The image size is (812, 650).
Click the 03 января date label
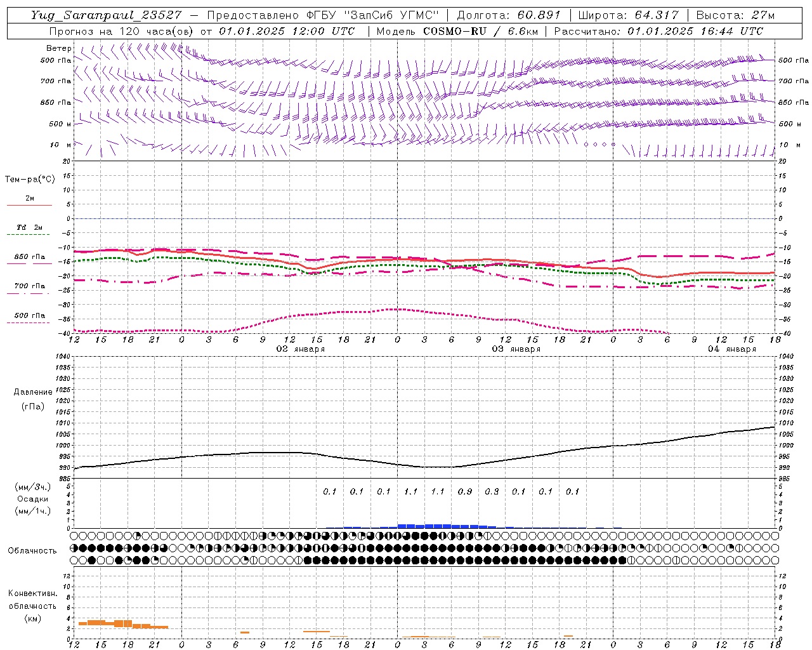[516, 349]
